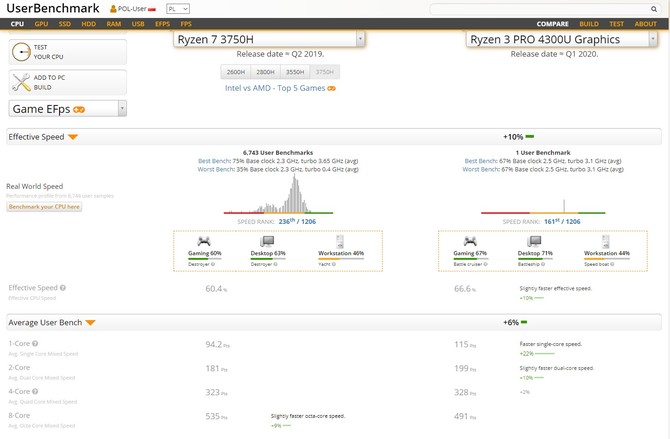Image resolution: width=670 pixels, height=439 pixels.
Task: Open the SSD tab
Action: pyautogui.click(x=65, y=24)
